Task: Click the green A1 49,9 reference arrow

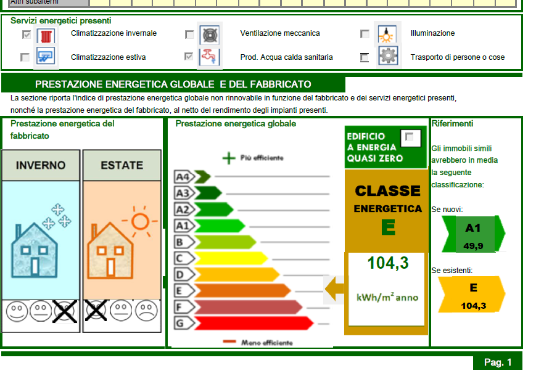Action: 474,234
